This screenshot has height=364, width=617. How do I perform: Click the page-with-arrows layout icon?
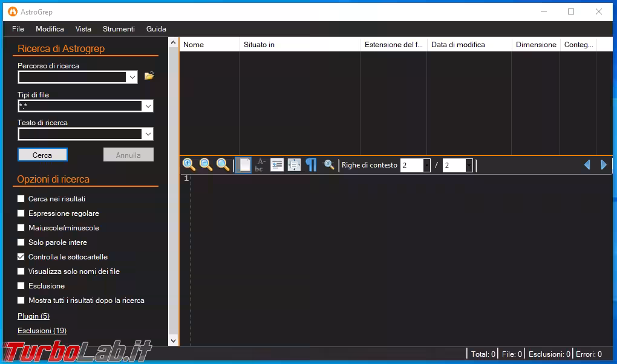pyautogui.click(x=294, y=164)
